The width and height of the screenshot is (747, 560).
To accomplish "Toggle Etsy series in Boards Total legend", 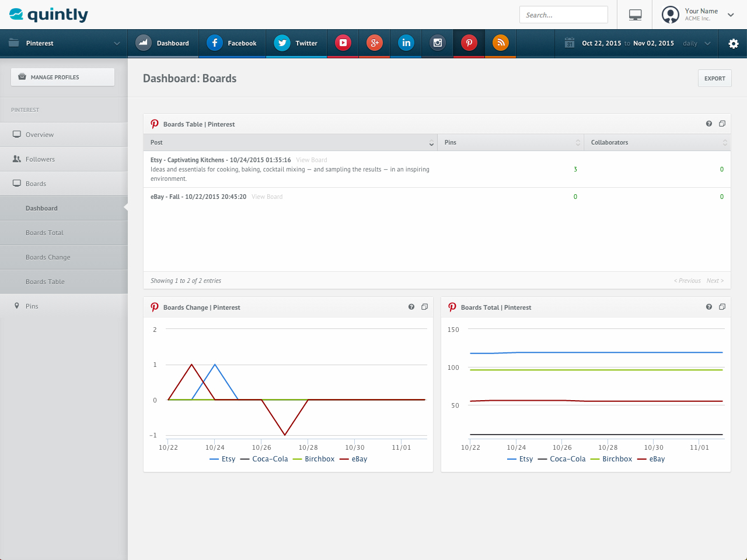I will (520, 459).
